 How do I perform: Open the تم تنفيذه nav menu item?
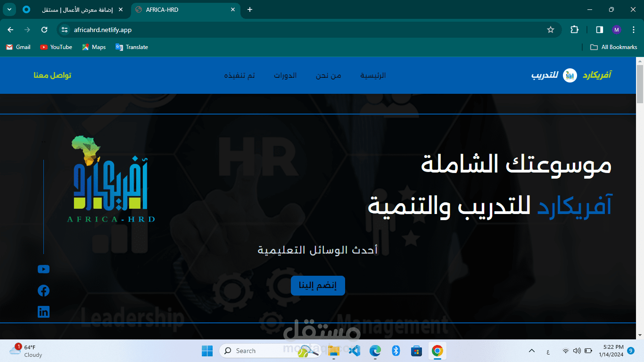tap(239, 75)
